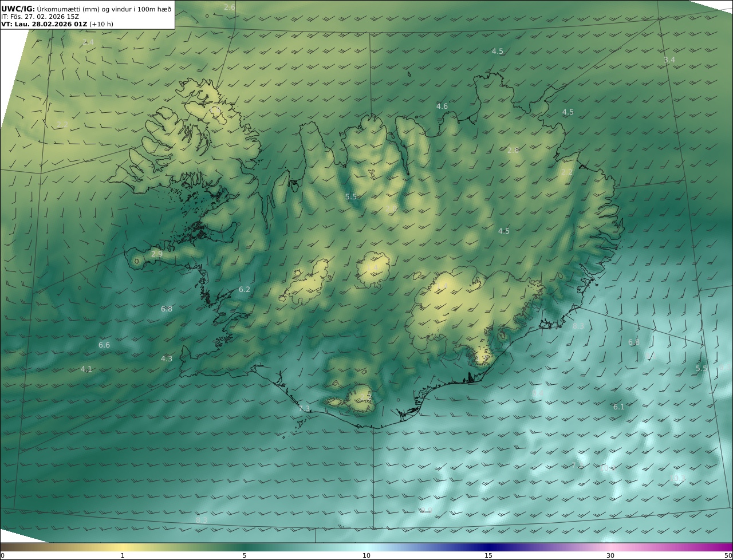Click the 8.3 value off the southeast coast
The image size is (733, 560).
pos(578,326)
